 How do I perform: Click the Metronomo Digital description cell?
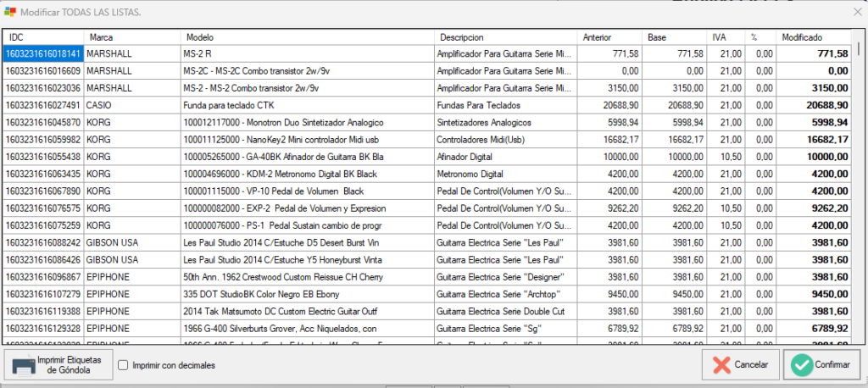click(506, 174)
